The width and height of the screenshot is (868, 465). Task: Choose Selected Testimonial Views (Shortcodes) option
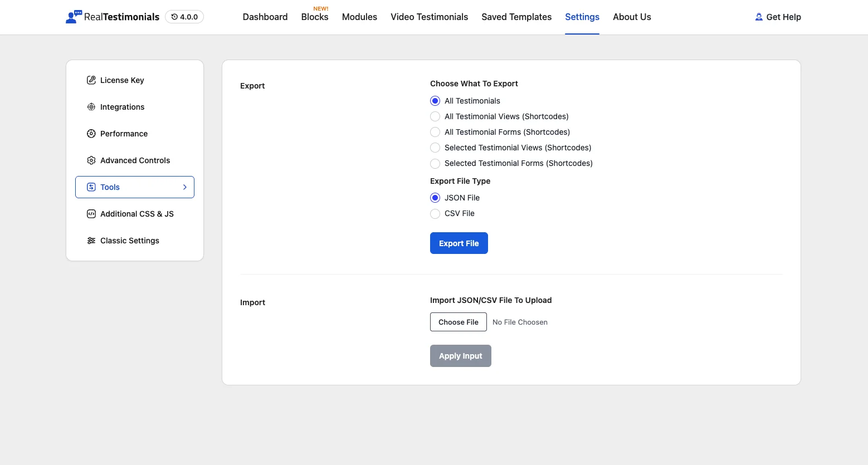pyautogui.click(x=435, y=148)
